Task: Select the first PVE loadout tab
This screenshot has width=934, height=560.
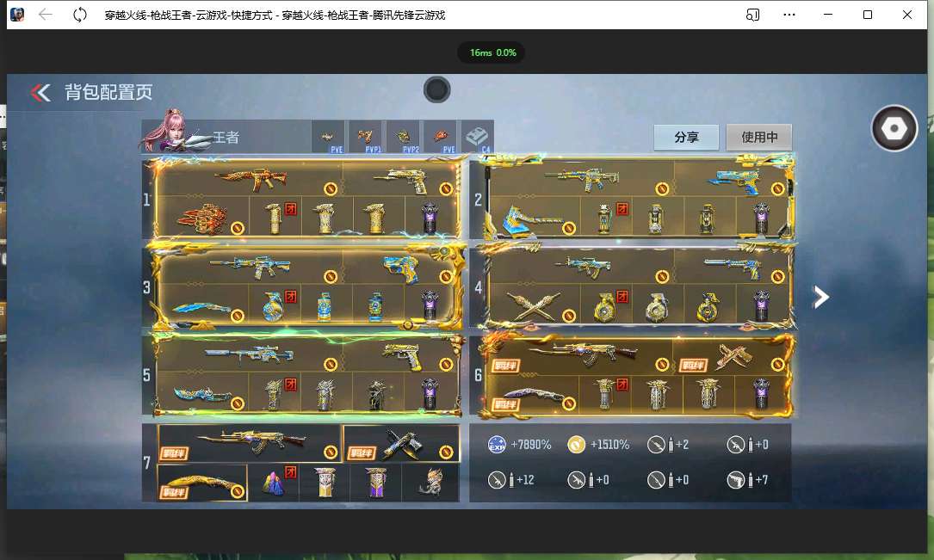Action: 328,138
